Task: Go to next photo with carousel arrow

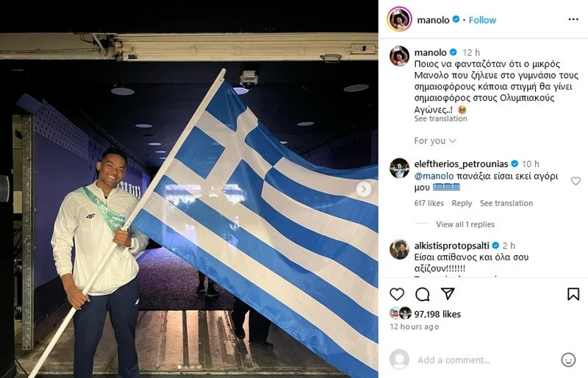Action: (363, 189)
